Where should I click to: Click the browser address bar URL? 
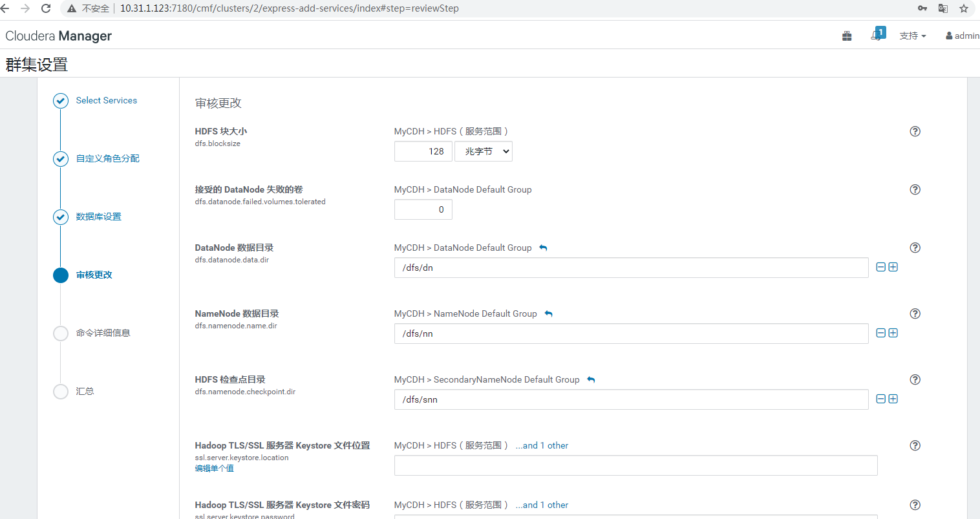pos(290,8)
